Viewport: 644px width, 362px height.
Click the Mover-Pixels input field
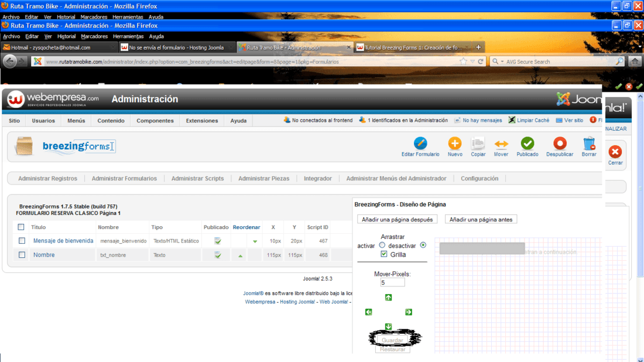click(392, 282)
